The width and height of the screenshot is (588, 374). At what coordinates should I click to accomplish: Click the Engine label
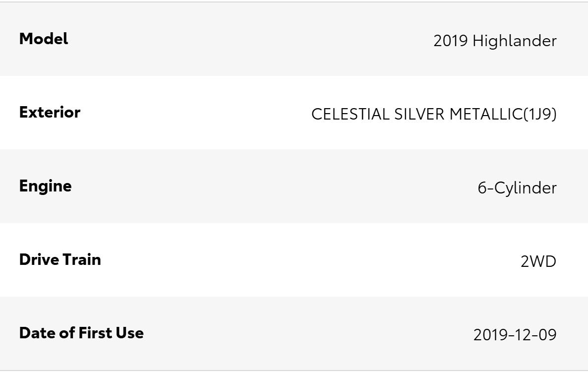46,187
